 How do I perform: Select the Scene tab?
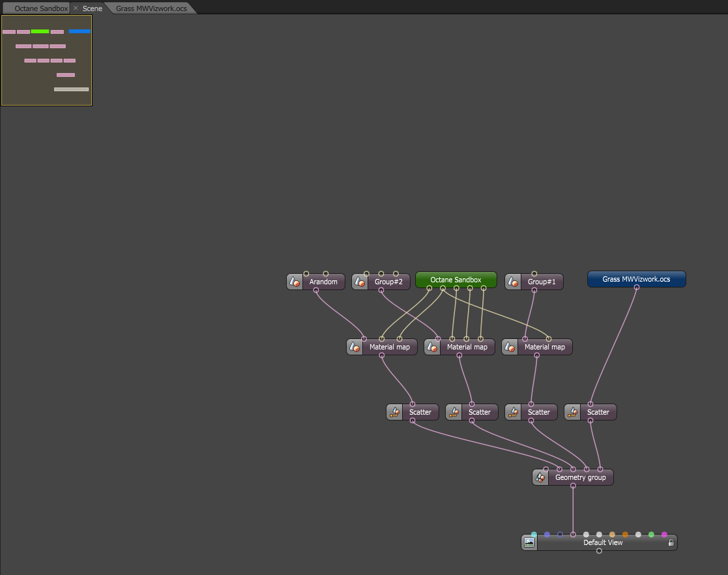(93, 8)
